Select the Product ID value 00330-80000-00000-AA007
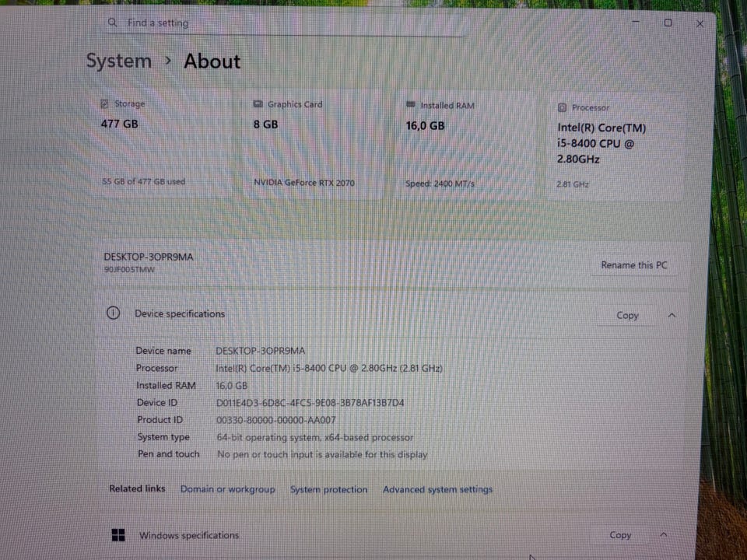 click(275, 420)
